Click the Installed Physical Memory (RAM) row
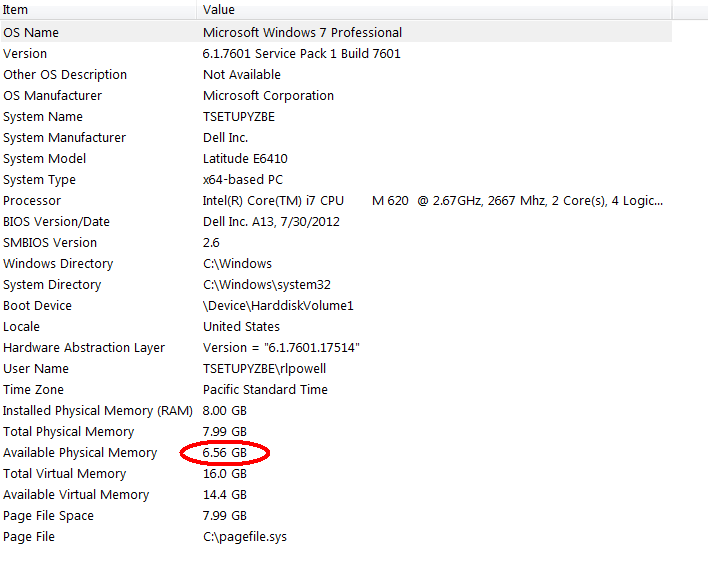This screenshot has height=573, width=708. tap(92, 411)
